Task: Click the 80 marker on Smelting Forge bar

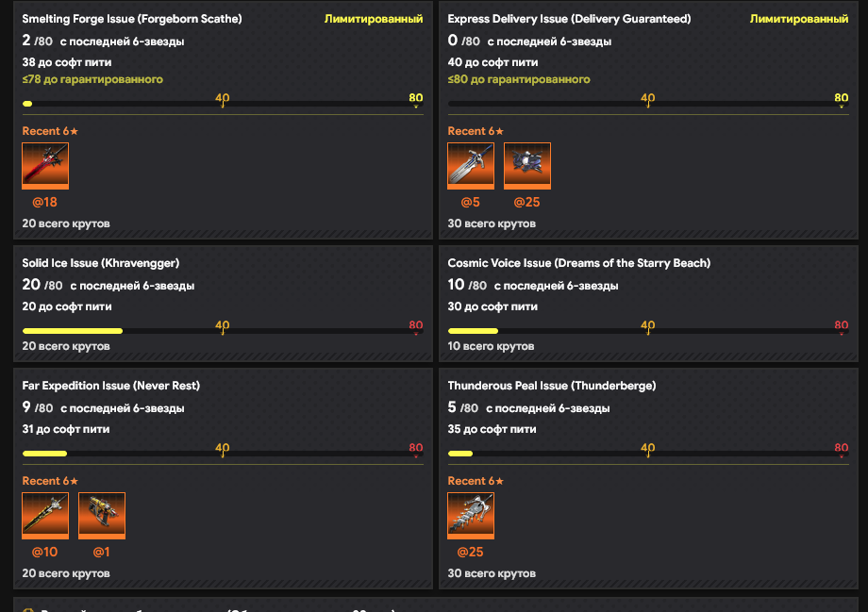Action: 416,99
